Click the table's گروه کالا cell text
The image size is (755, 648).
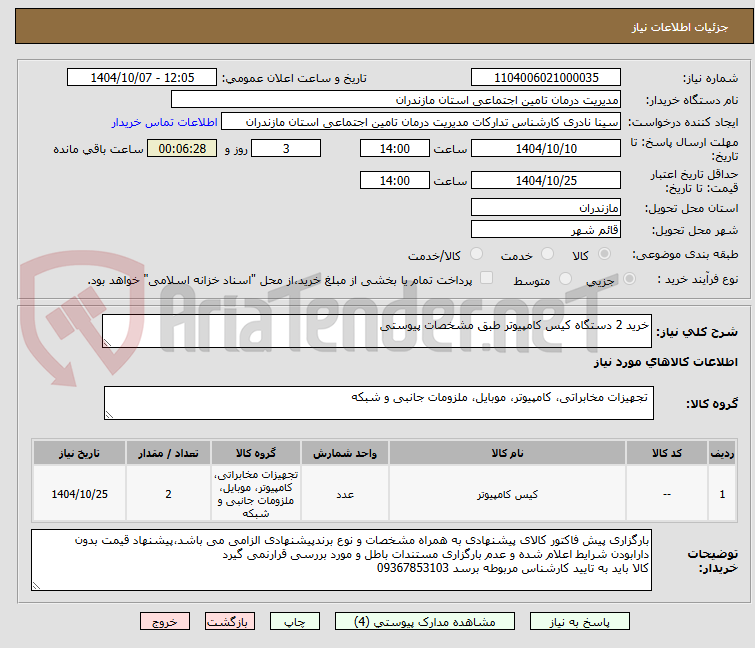click(x=256, y=494)
